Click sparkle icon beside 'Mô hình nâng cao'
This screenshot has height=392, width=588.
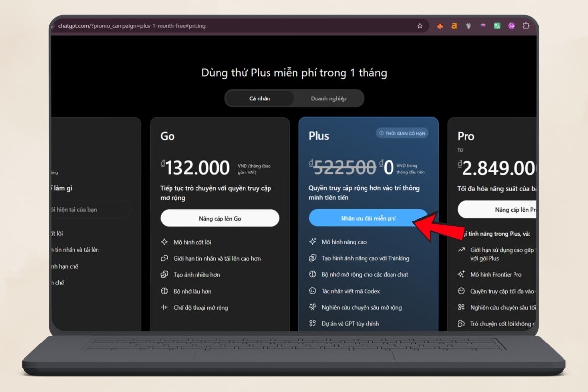coord(312,242)
